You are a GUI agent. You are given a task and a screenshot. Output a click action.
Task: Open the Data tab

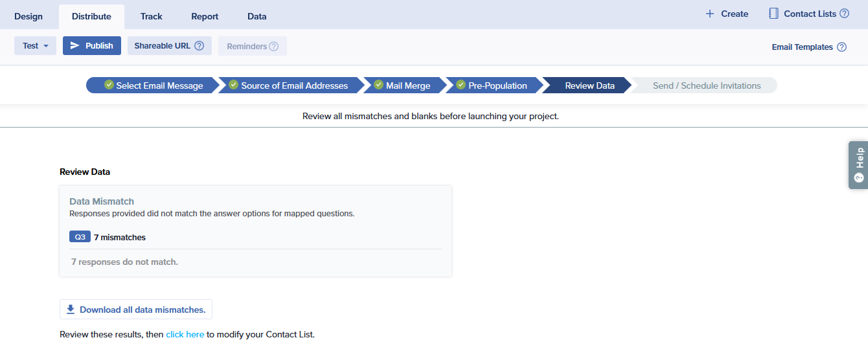[x=257, y=16]
